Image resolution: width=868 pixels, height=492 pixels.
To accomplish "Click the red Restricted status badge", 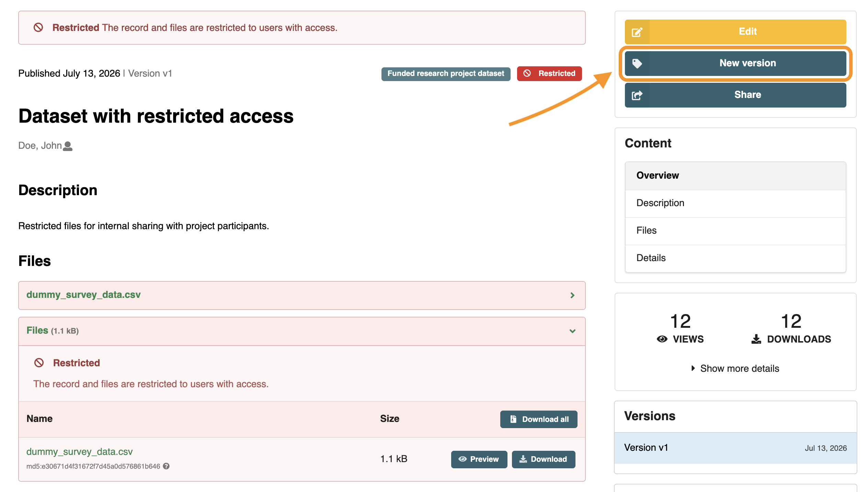I will (549, 74).
